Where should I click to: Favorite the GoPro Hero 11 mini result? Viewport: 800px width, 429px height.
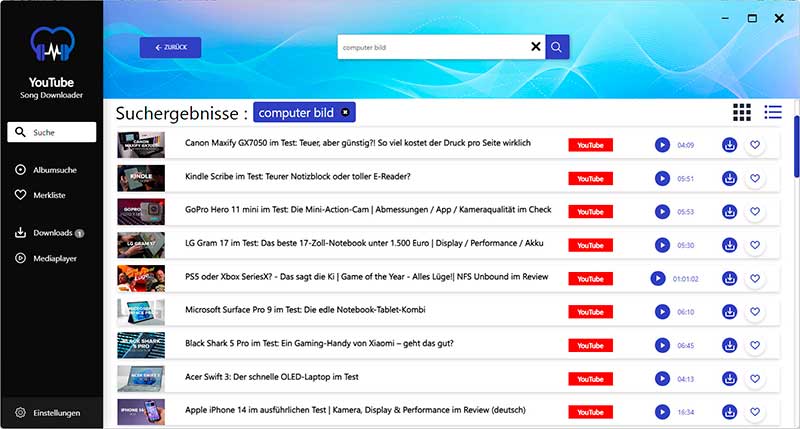755,212
